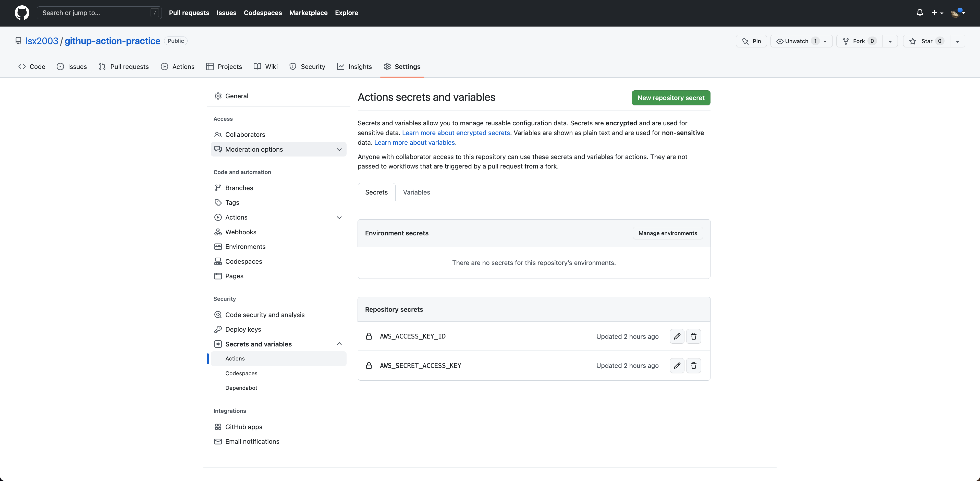
Task: Switch to the Code tab
Action: 32,67
